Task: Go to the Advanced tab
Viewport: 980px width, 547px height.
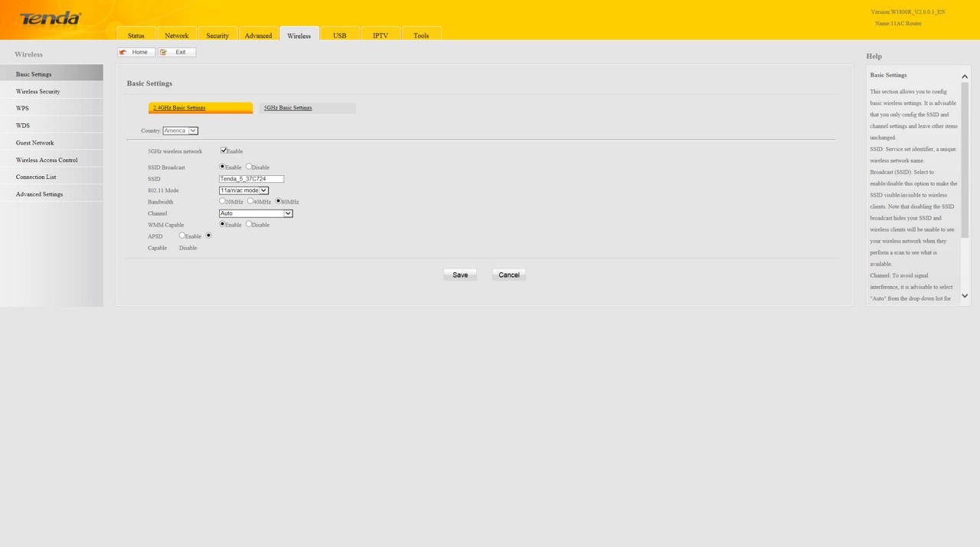Action: click(258, 34)
